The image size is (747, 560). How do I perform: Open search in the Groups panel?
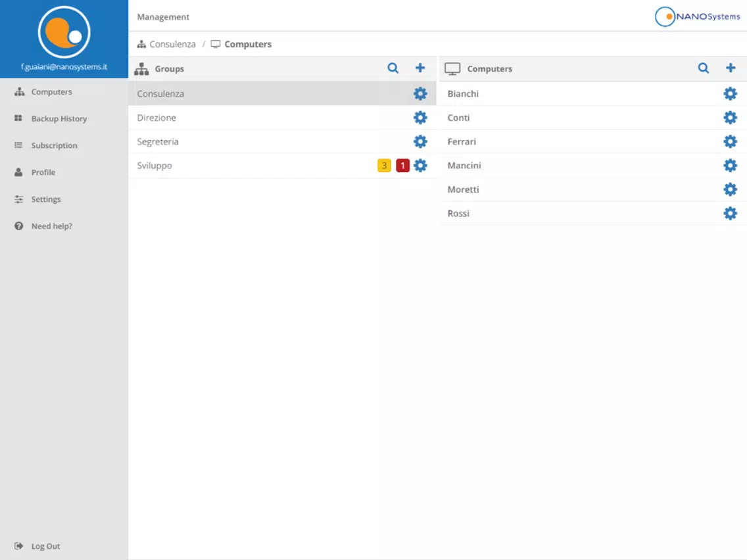click(393, 68)
